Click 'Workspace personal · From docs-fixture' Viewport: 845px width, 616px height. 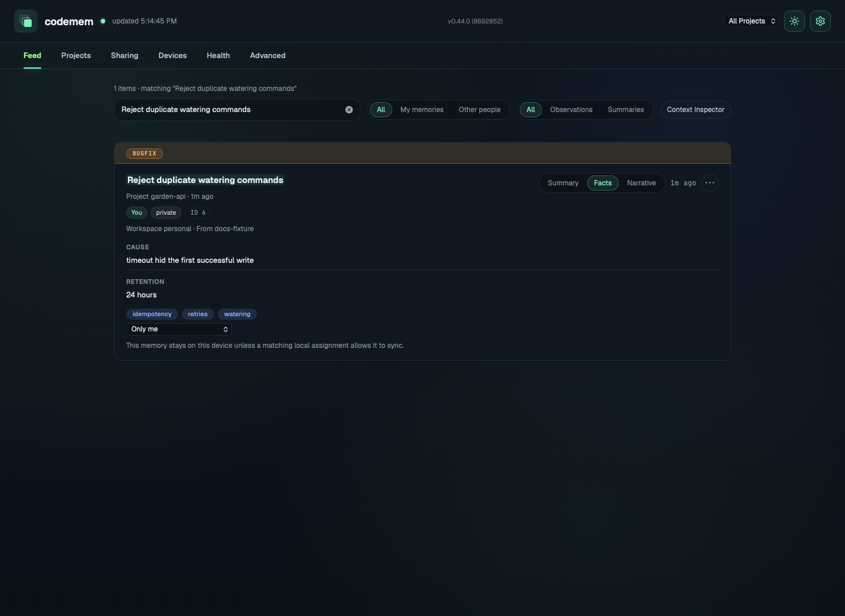pyautogui.click(x=190, y=229)
